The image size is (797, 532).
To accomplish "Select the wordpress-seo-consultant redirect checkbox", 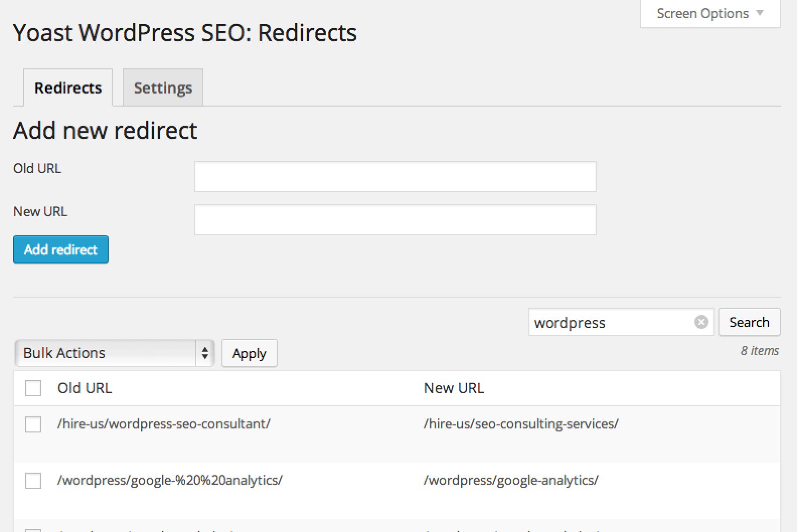I will pyautogui.click(x=33, y=424).
